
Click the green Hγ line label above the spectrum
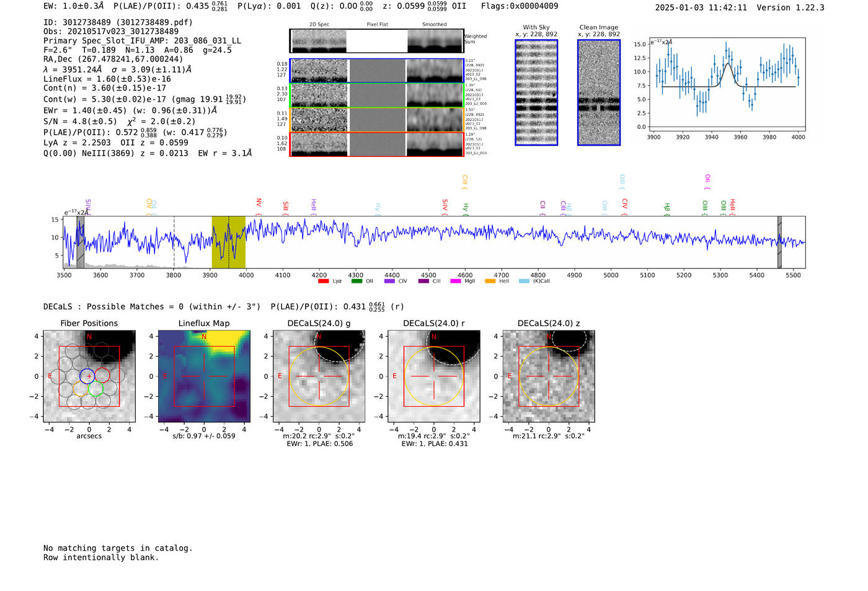click(x=465, y=209)
